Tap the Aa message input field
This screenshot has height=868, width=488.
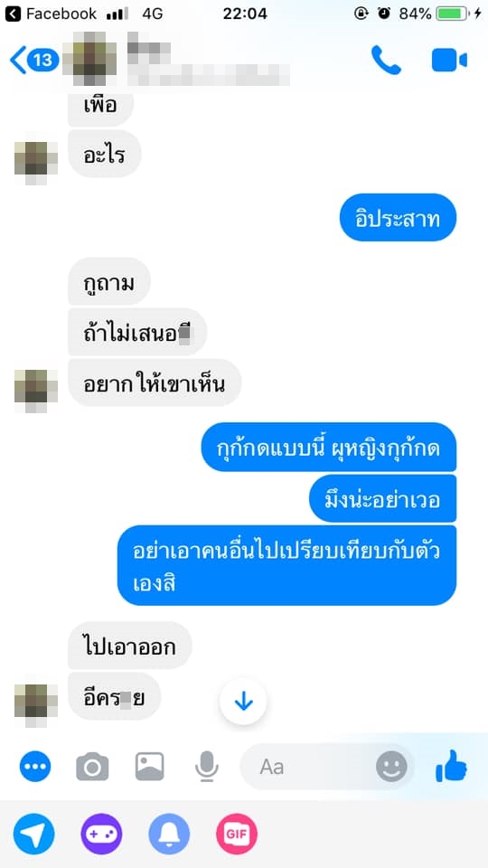pyautogui.click(x=326, y=767)
